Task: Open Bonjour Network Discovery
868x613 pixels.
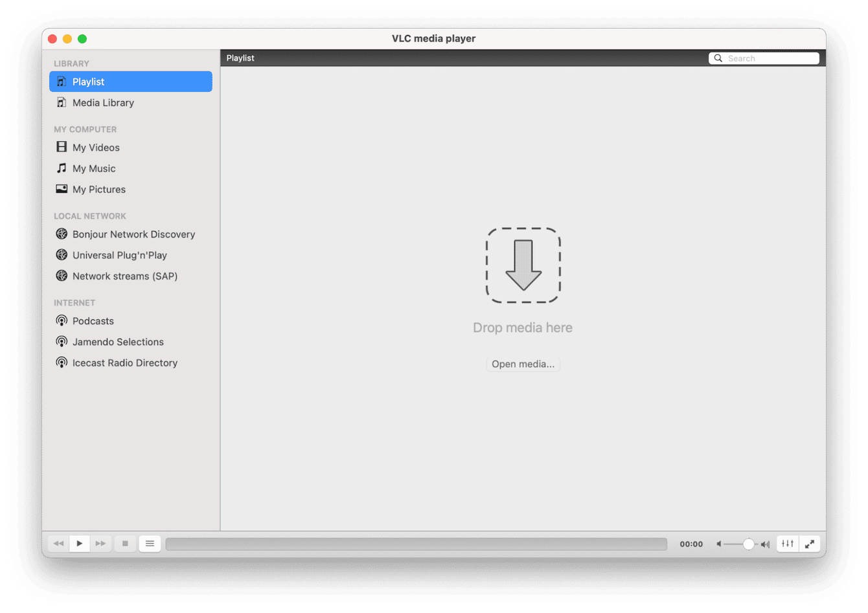Action: point(133,234)
